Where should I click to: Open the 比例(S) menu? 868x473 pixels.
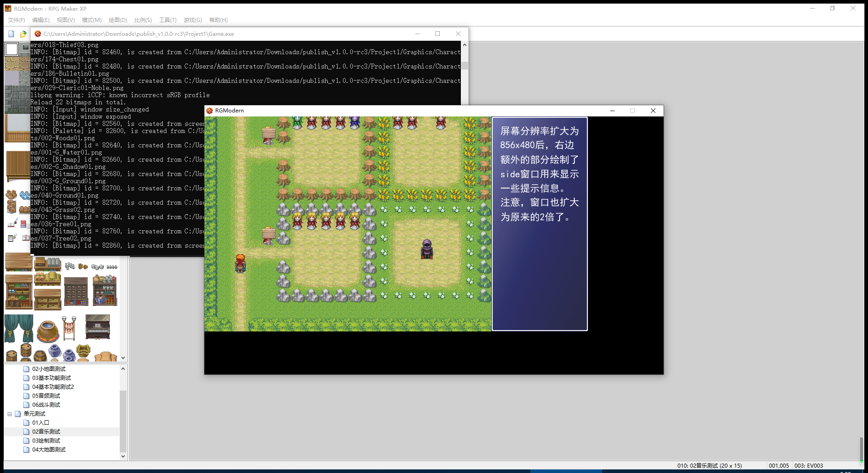[x=143, y=20]
